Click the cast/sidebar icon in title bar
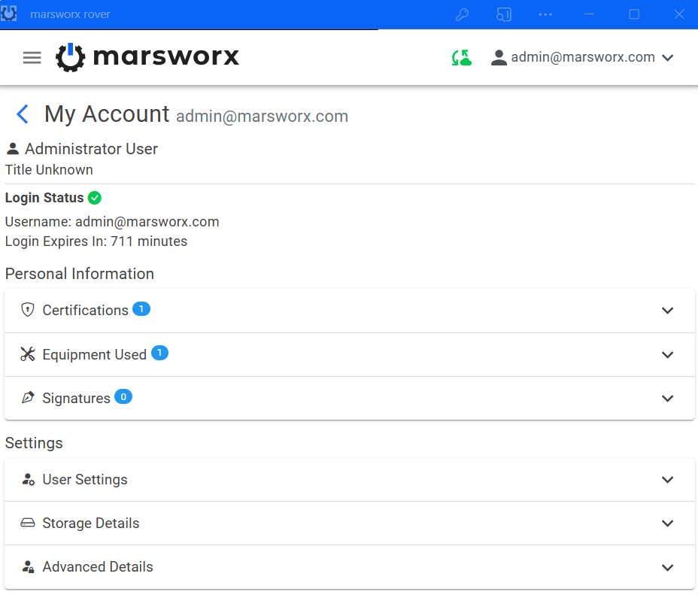The width and height of the screenshot is (698, 616). (x=503, y=15)
